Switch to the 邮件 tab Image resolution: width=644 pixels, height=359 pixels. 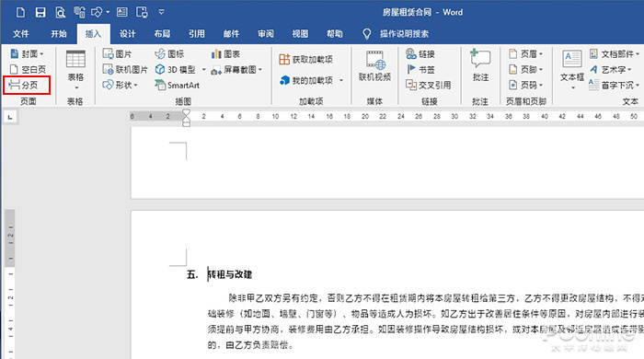click(231, 34)
